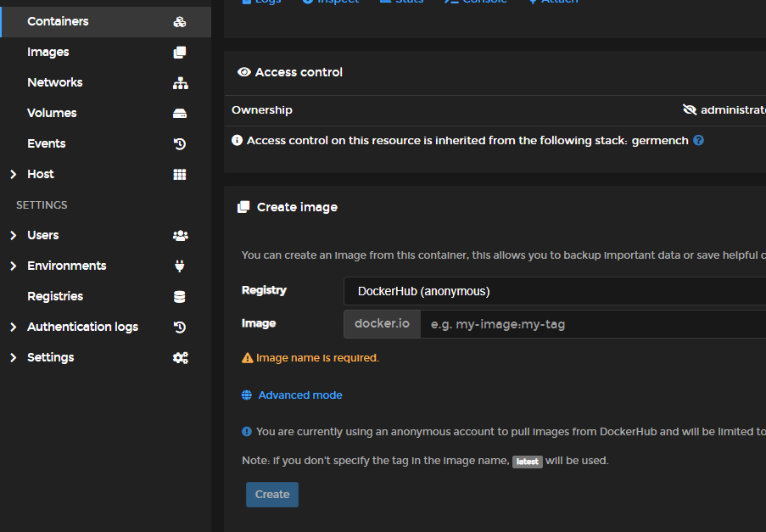This screenshot has width=766, height=532.
Task: Open the Environments entry
Action: [67, 266]
